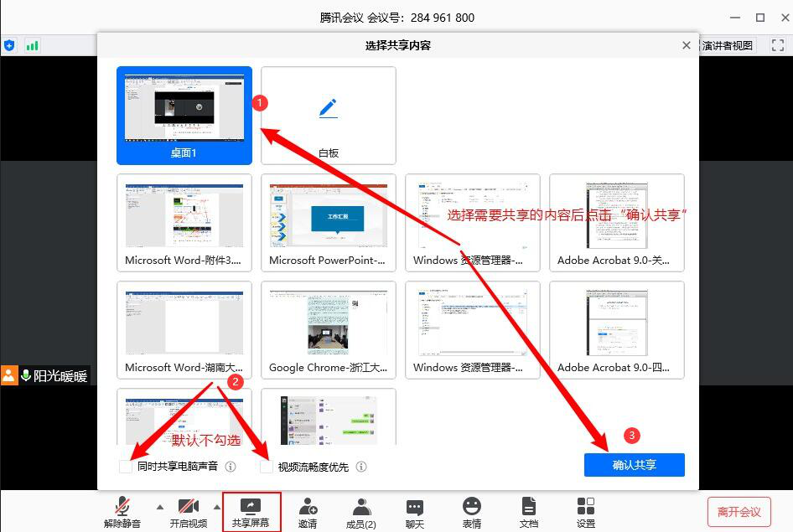Select the 白板 whiteboard option
793x532 pixels.
pyautogui.click(x=329, y=115)
